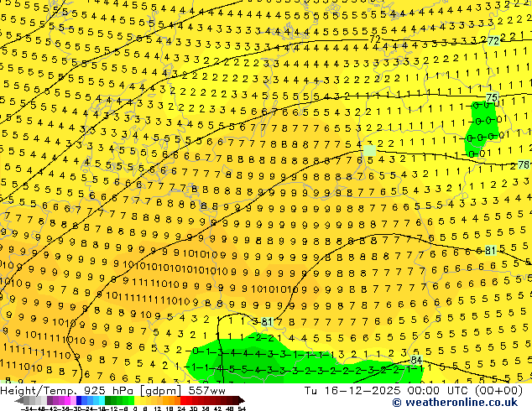Click the 81 label on the orange region
Screen dimensions: 532x411
coord(490,250)
